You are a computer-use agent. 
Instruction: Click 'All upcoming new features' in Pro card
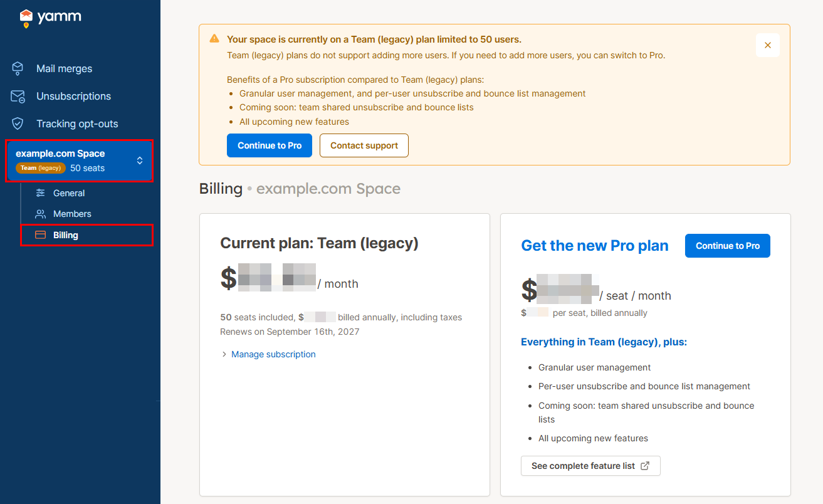pyautogui.click(x=593, y=438)
